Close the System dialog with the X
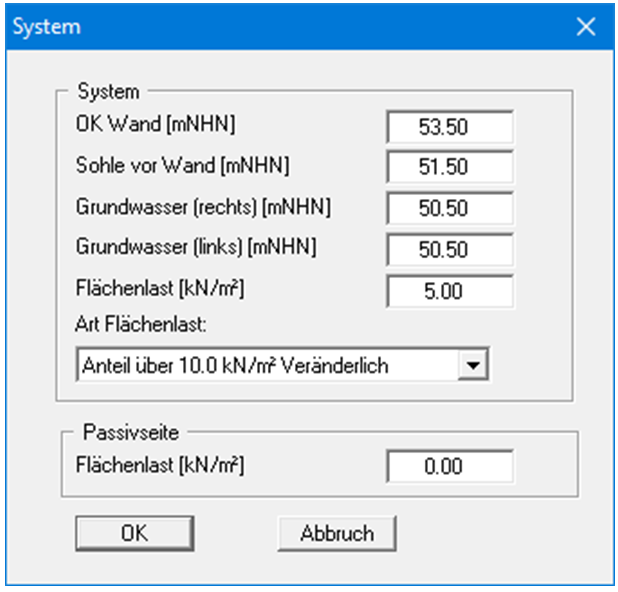The height and width of the screenshot is (592, 618). [585, 27]
